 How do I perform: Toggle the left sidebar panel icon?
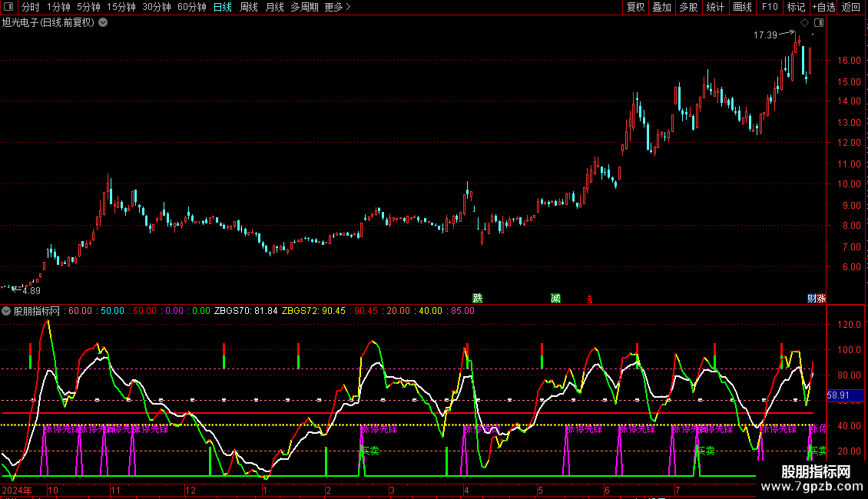[x=8, y=8]
